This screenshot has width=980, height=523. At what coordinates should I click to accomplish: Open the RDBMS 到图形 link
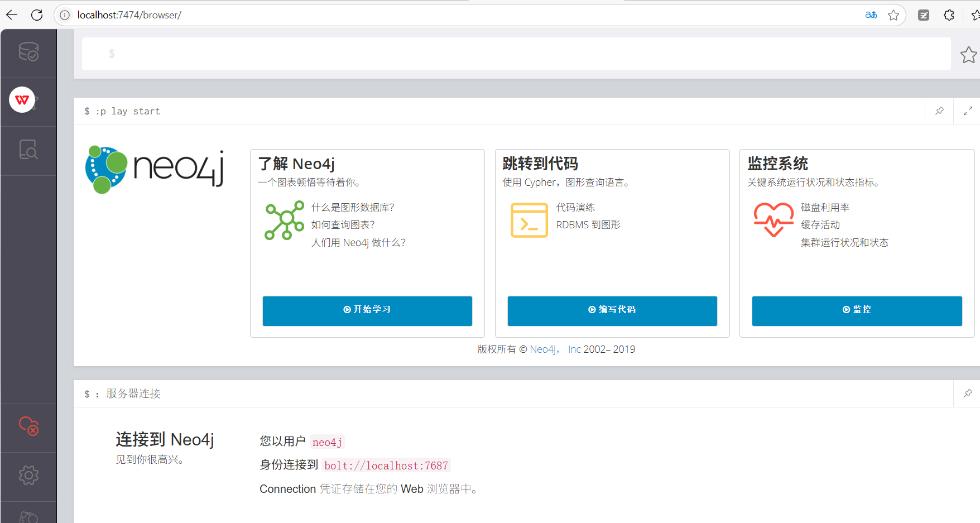[x=588, y=225]
